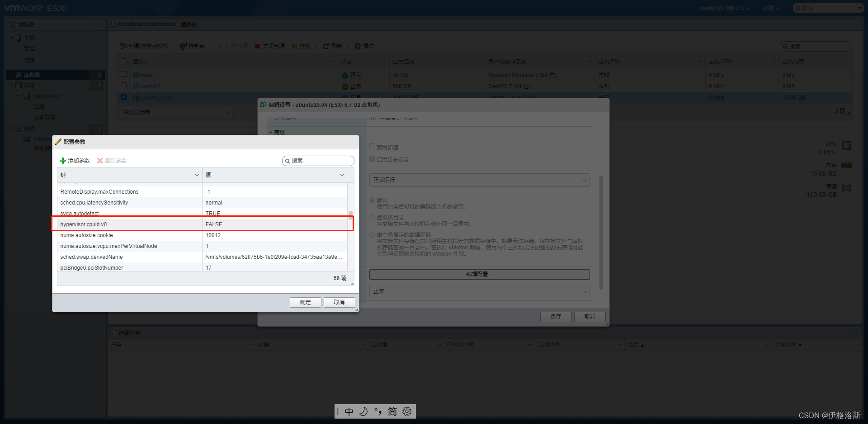Collapse the 主机 tree node in the navigator
This screenshot has width=868, height=424.
click(12, 38)
